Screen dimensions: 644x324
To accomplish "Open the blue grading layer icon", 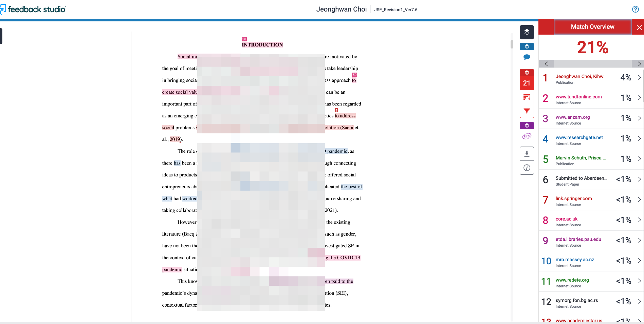I will click(x=527, y=46).
